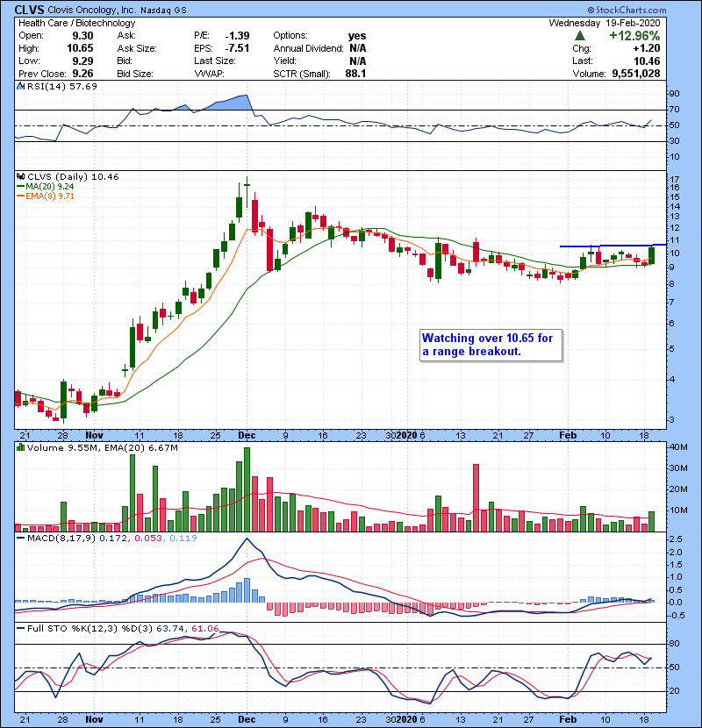
Task: Click the last green candlestick on Feb 19
Action: coord(652,255)
